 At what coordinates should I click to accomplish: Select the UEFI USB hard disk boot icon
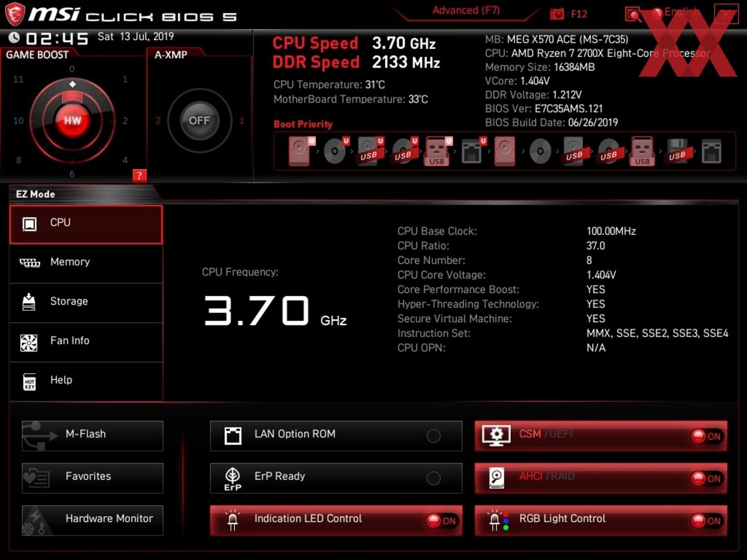click(370, 152)
